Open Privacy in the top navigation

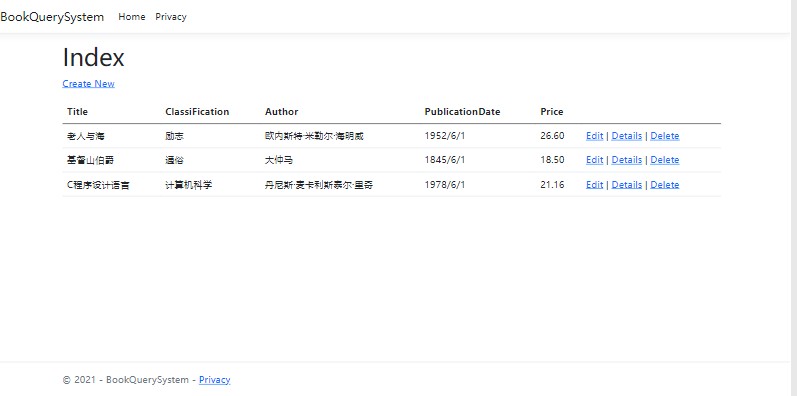171,17
